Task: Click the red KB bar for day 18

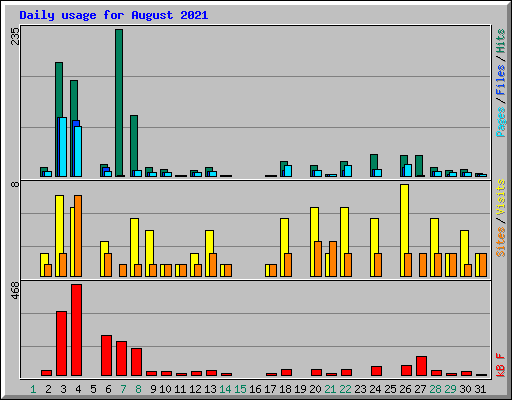Action: [x=286, y=373]
